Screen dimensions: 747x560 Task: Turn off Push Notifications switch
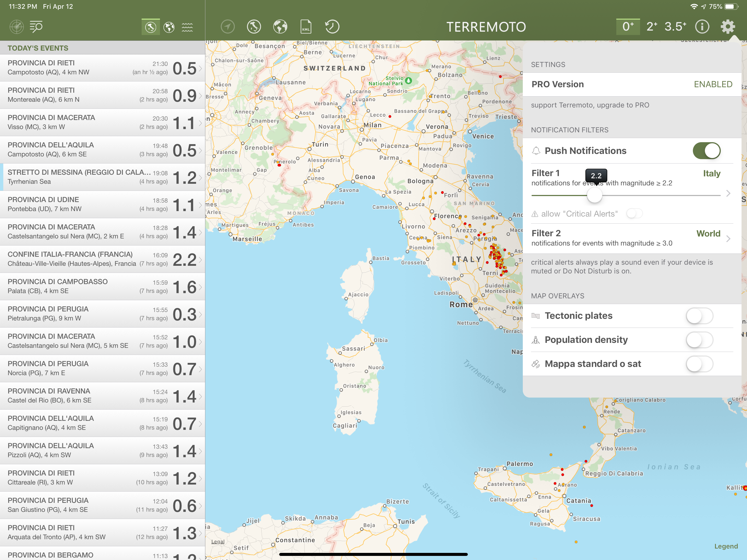(707, 151)
